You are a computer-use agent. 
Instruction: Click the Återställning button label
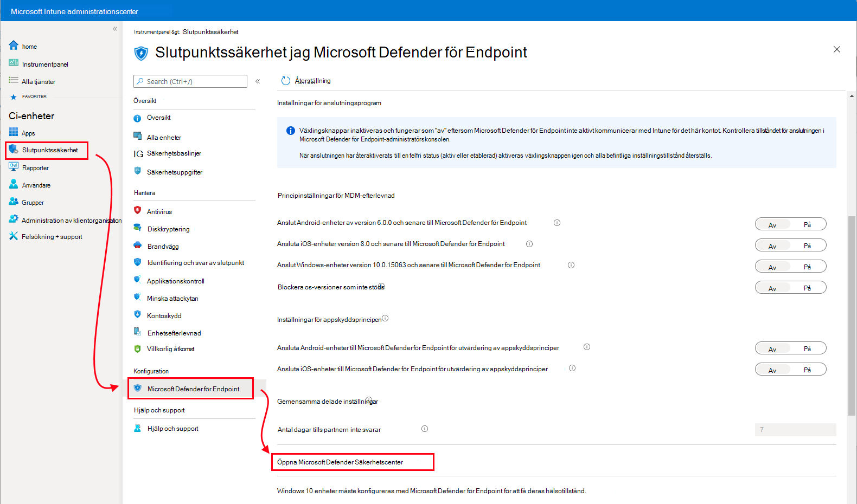tap(313, 81)
